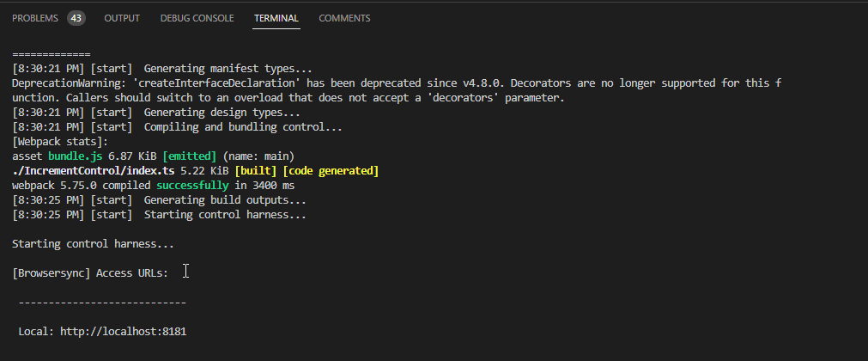This screenshot has width=868, height=361.
Task: Click the 43 problems count badge
Action: pyautogui.click(x=76, y=18)
